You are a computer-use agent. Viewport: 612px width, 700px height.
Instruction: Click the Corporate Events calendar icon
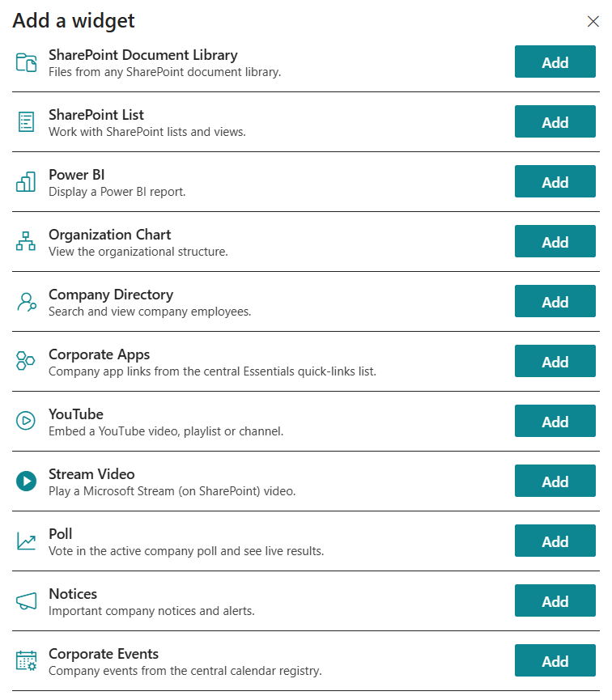point(27,660)
